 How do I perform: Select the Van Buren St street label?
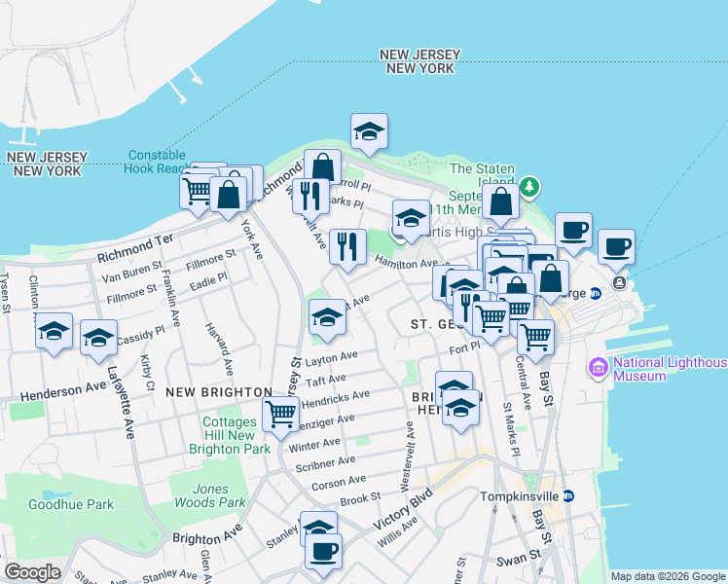tap(131, 272)
